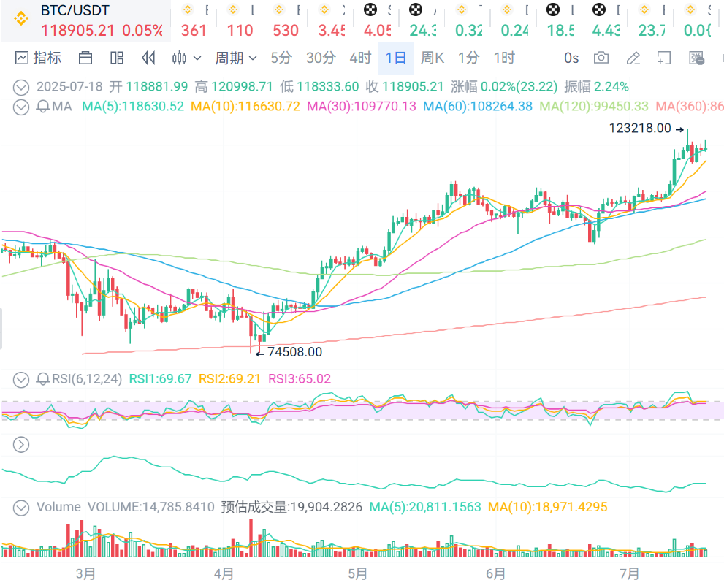Collapse the MA indicator row chevron
The width and height of the screenshot is (724, 588).
[x=21, y=107]
